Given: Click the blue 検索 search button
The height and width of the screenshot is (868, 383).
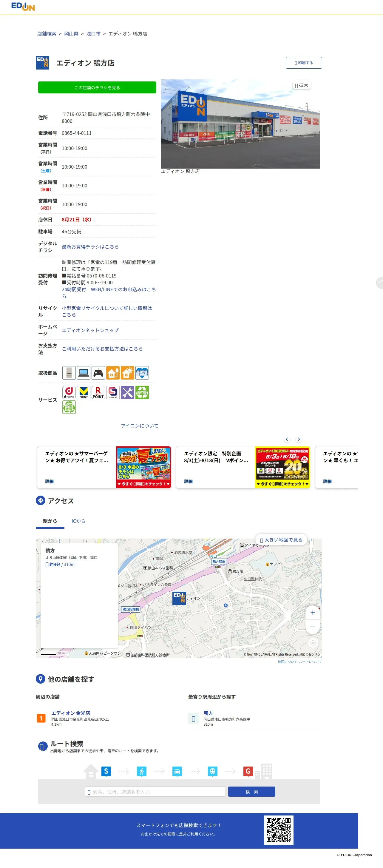Looking at the screenshot, I should pyautogui.click(x=252, y=792).
